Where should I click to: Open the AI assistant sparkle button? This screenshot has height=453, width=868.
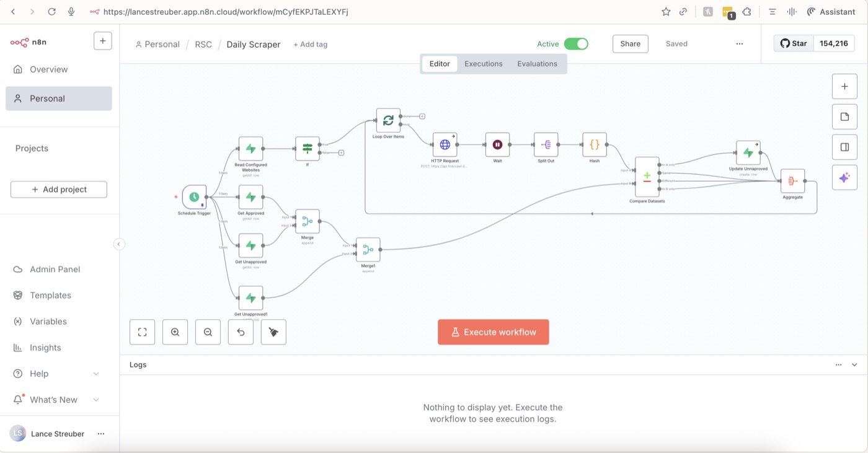844,177
